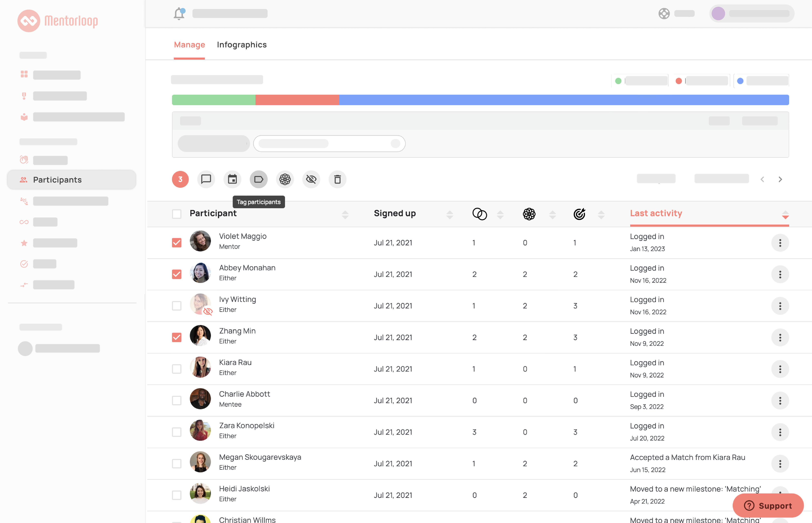The width and height of the screenshot is (812, 523).
Task: Toggle sort arrow beside overlapping circles icon
Action: pyautogui.click(x=500, y=215)
